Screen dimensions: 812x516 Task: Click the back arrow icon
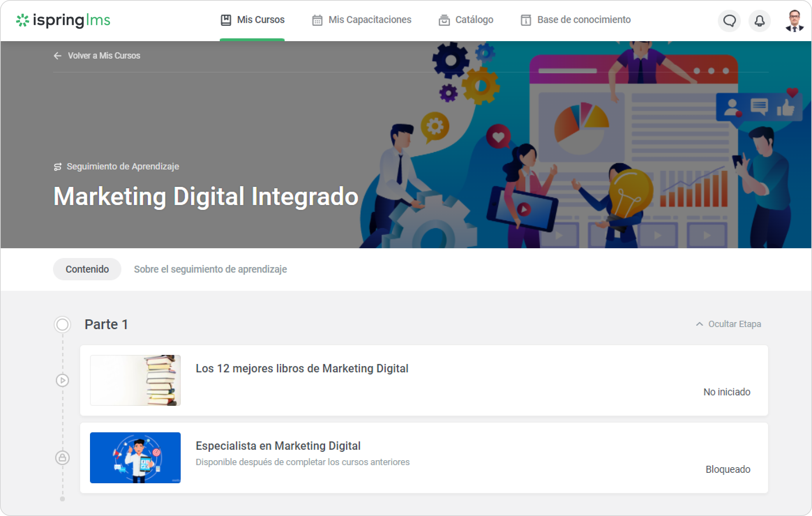pos(58,56)
